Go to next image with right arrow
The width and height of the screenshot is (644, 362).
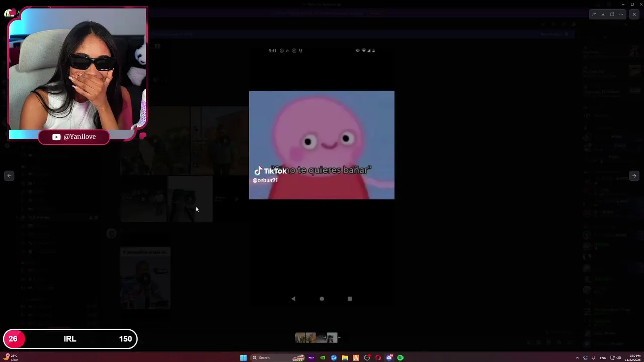point(634,176)
